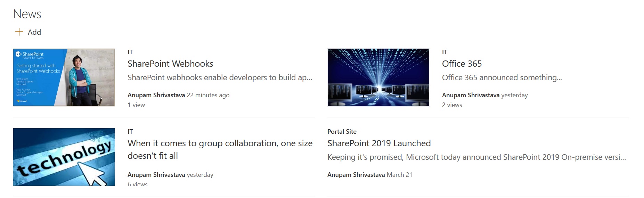This screenshot has width=644, height=198.
Task: Click the '1 view' count
Action: 136,104
